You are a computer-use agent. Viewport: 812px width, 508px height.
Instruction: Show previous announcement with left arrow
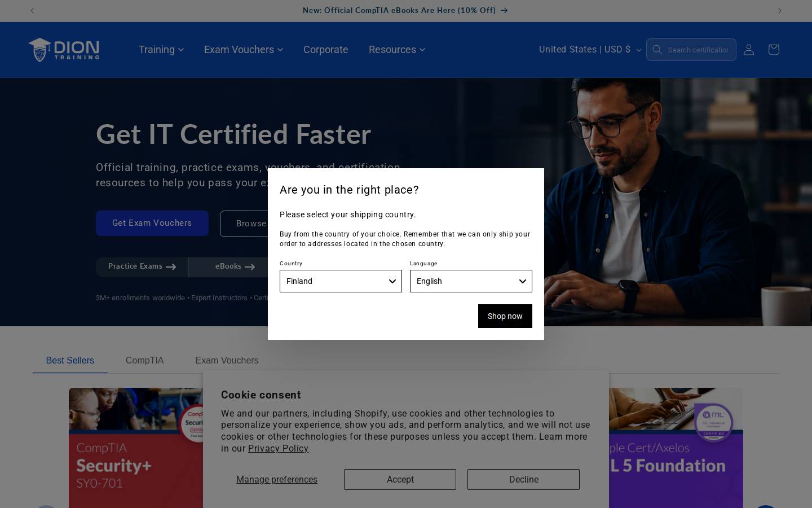coord(32,11)
